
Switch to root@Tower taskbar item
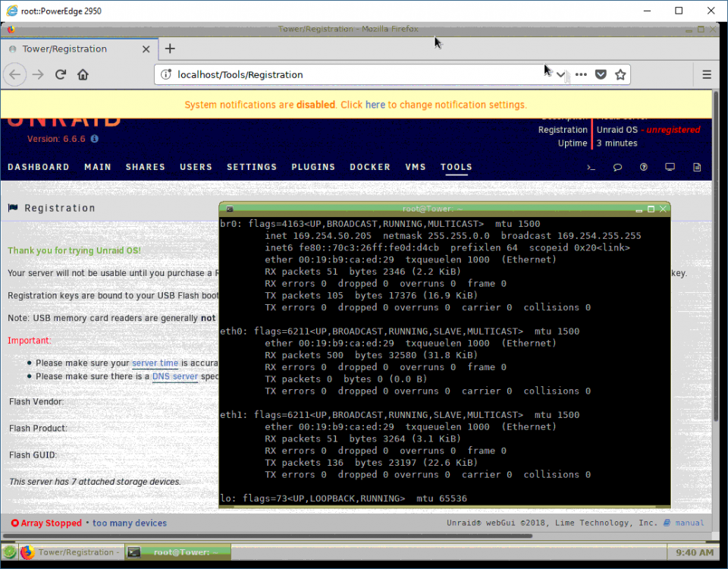(178, 552)
